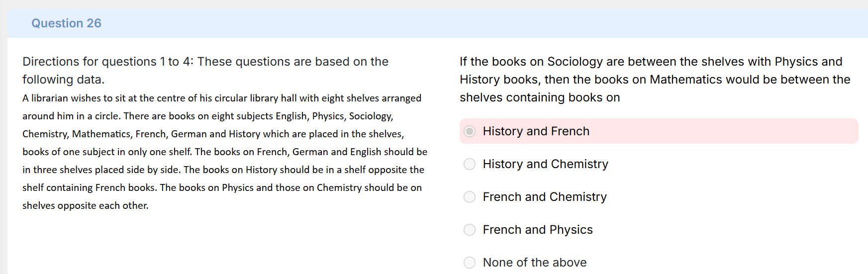Click the word Mathematics in the question prompt
Screen dimensions: 868x274
(686, 80)
